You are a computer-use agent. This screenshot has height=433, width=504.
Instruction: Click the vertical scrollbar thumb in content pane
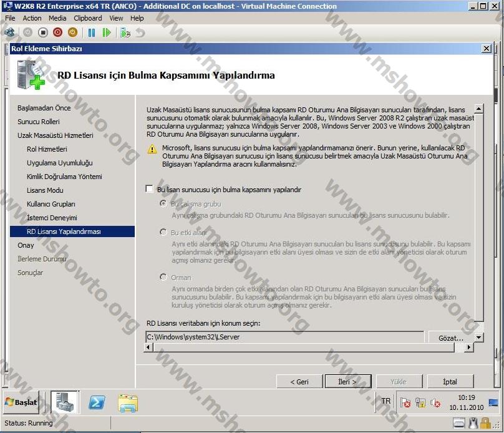coord(478,217)
